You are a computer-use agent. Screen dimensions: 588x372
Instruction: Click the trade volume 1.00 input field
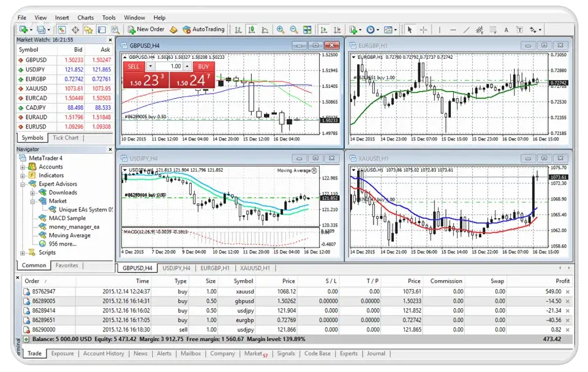(x=174, y=66)
